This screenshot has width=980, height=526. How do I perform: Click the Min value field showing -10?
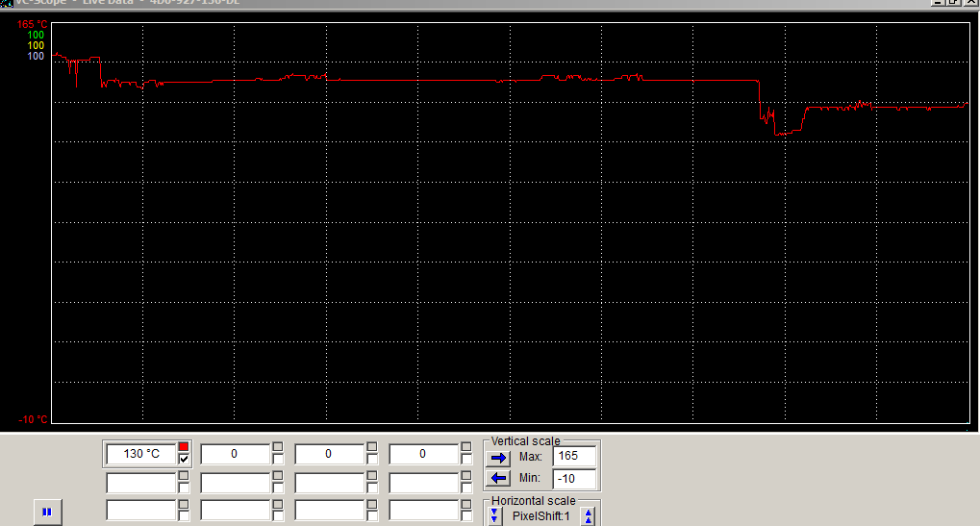(x=573, y=478)
